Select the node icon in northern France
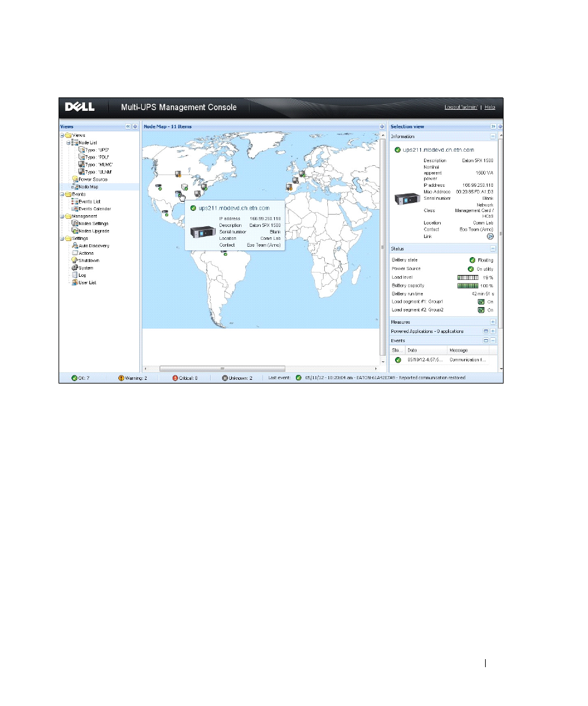The width and height of the screenshot is (588, 706). pyautogui.click(x=303, y=173)
